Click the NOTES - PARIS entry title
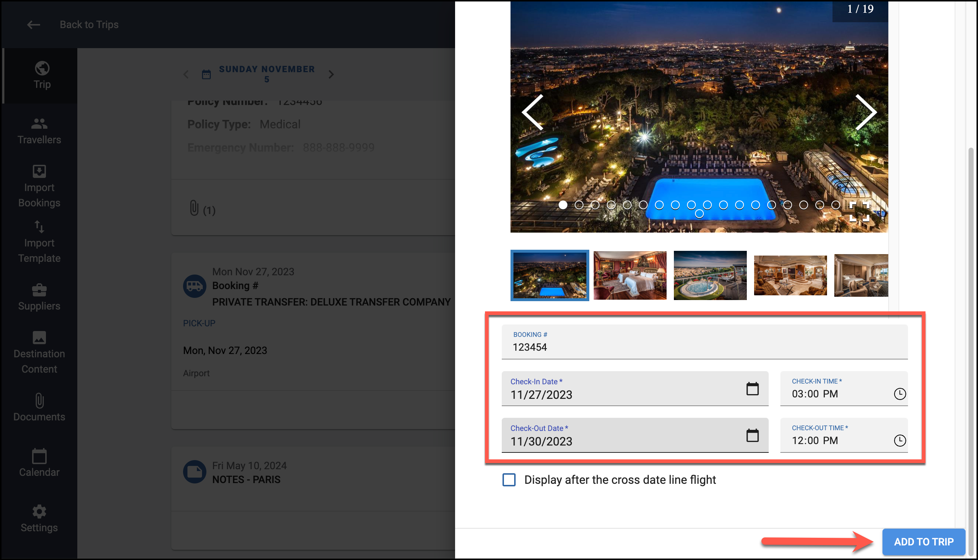 pos(246,480)
